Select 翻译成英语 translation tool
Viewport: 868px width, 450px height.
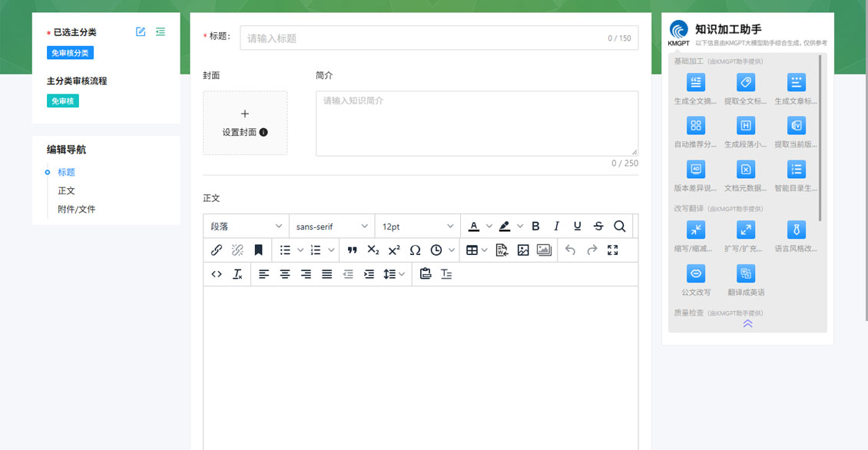pyautogui.click(x=746, y=280)
